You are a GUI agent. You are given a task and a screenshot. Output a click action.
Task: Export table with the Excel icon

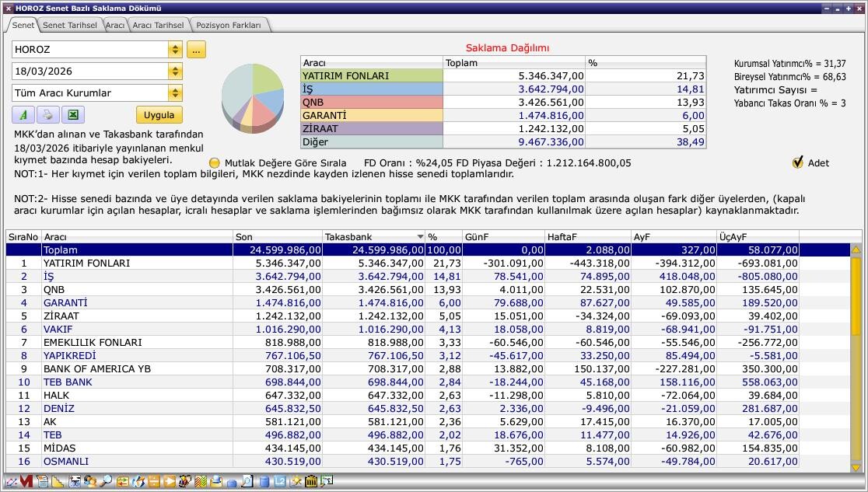click(x=72, y=115)
